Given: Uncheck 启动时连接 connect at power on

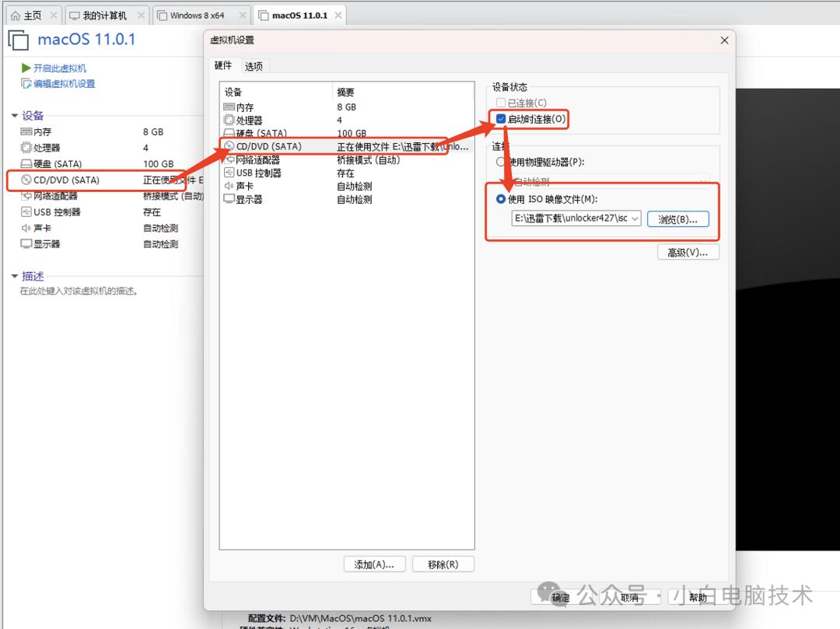Looking at the screenshot, I should [x=502, y=119].
